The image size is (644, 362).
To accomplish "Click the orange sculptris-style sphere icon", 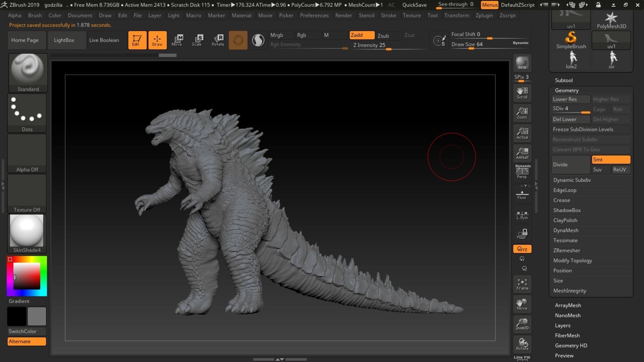I will (x=238, y=40).
